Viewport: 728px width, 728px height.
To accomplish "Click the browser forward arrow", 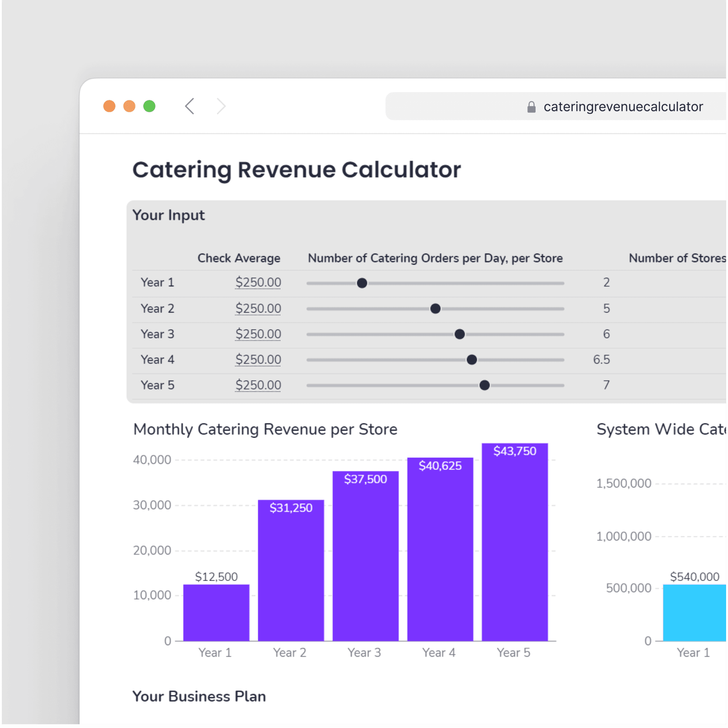I will coord(221,106).
